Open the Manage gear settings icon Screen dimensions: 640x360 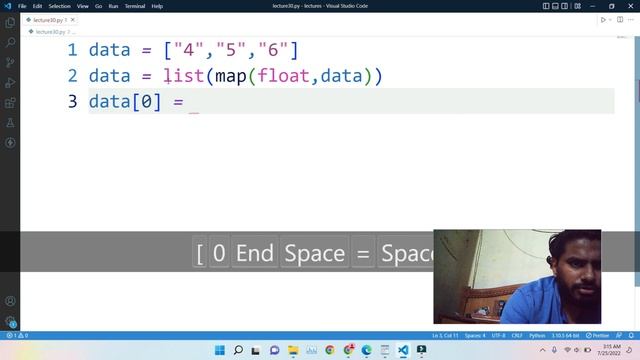(10, 321)
